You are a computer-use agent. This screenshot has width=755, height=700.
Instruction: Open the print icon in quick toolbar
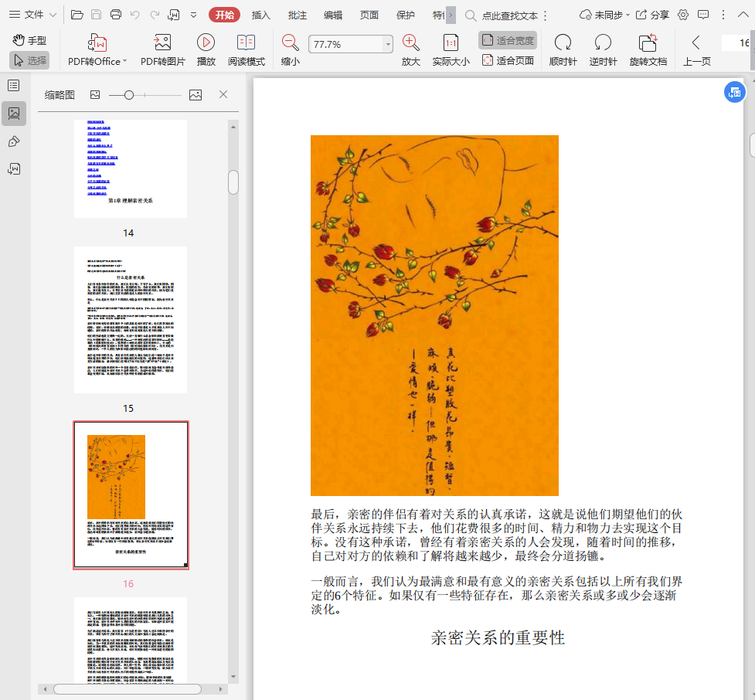pyautogui.click(x=116, y=15)
